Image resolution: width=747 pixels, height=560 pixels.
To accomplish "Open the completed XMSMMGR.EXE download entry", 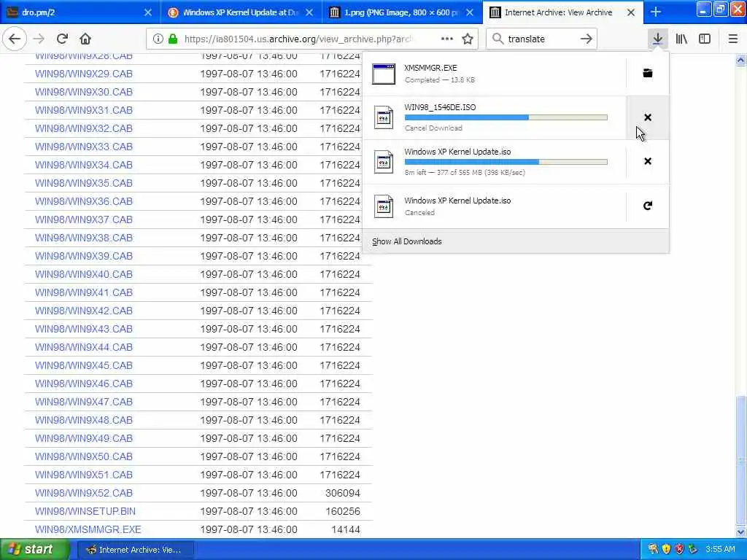I will tap(494, 74).
